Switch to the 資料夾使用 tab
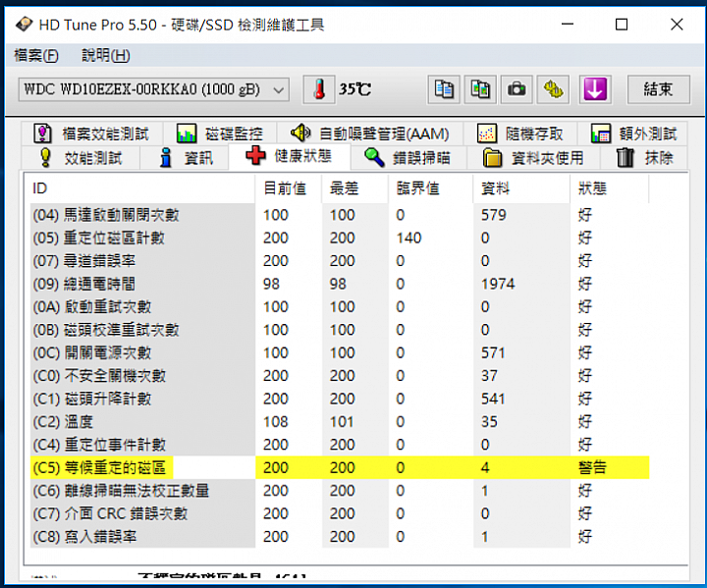This screenshot has height=588, width=707. tap(533, 158)
